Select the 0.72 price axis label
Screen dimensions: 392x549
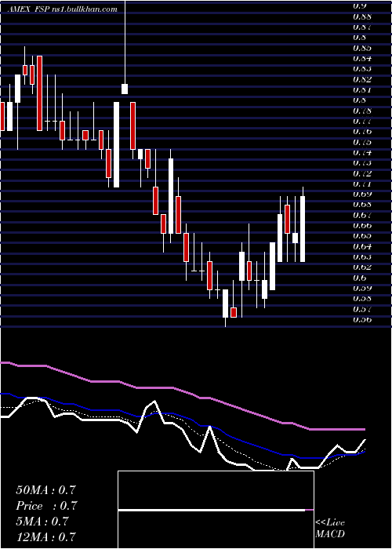point(362,173)
